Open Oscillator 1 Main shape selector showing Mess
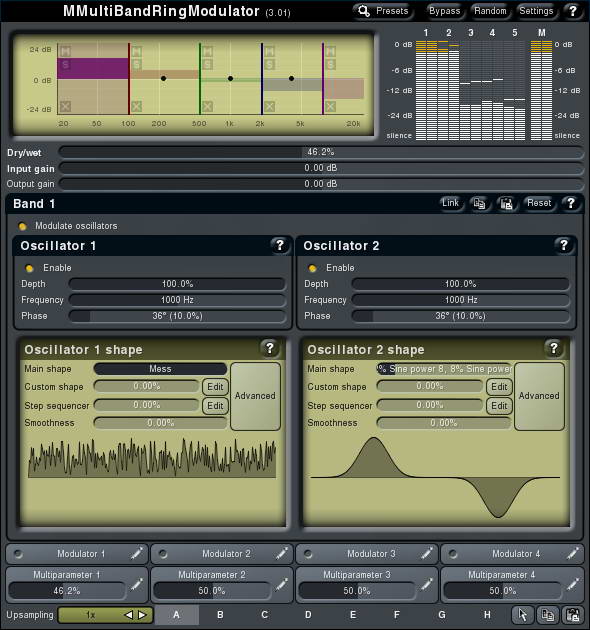Screen dimensions: 590x630 [x=160, y=369]
